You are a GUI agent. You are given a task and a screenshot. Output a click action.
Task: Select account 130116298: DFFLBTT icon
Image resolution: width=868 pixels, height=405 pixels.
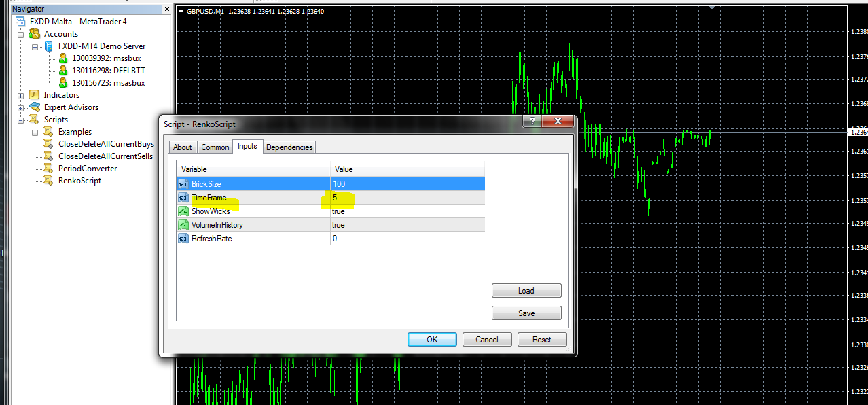pyautogui.click(x=63, y=71)
